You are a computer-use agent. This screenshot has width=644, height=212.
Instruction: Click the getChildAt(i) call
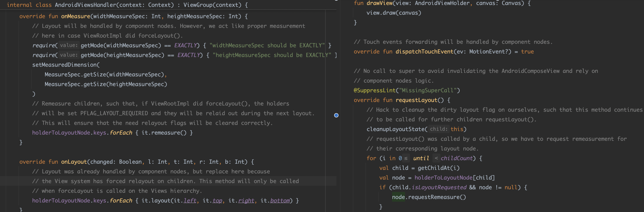coord(438,168)
